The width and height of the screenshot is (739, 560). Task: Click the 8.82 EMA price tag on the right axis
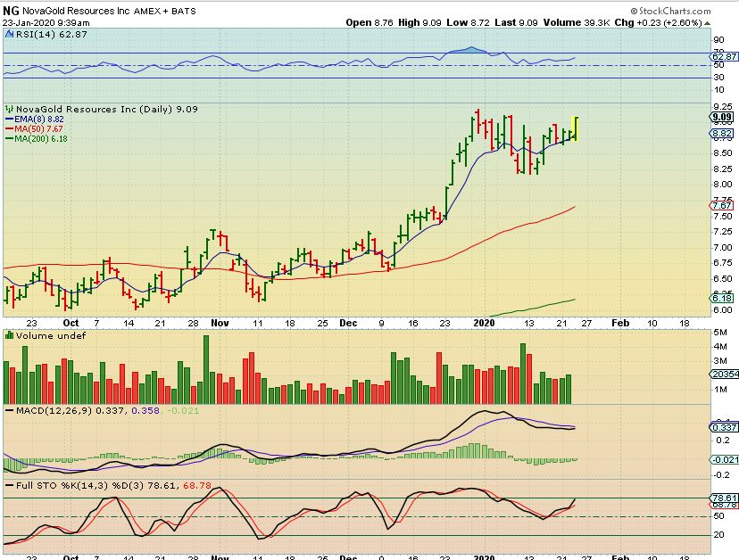point(722,134)
